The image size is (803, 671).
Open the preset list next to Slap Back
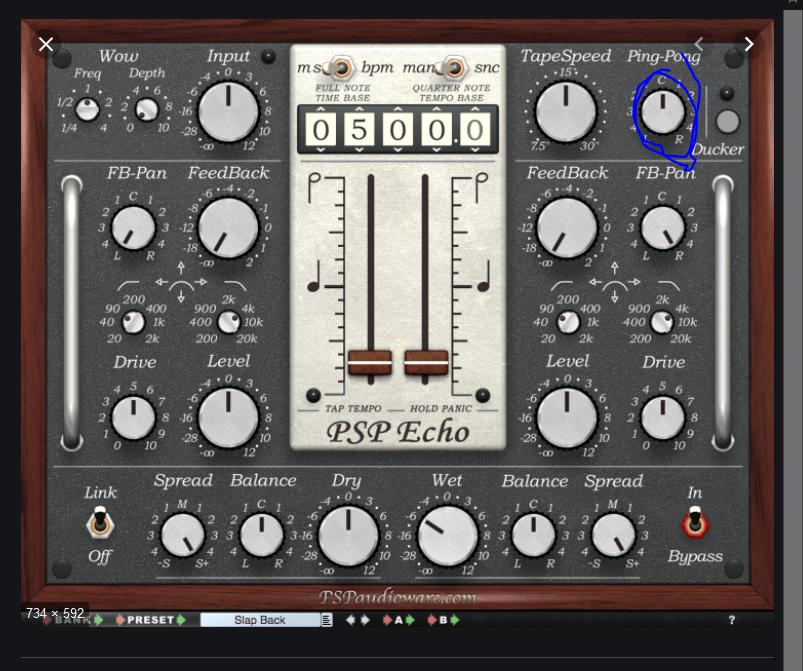click(x=326, y=620)
